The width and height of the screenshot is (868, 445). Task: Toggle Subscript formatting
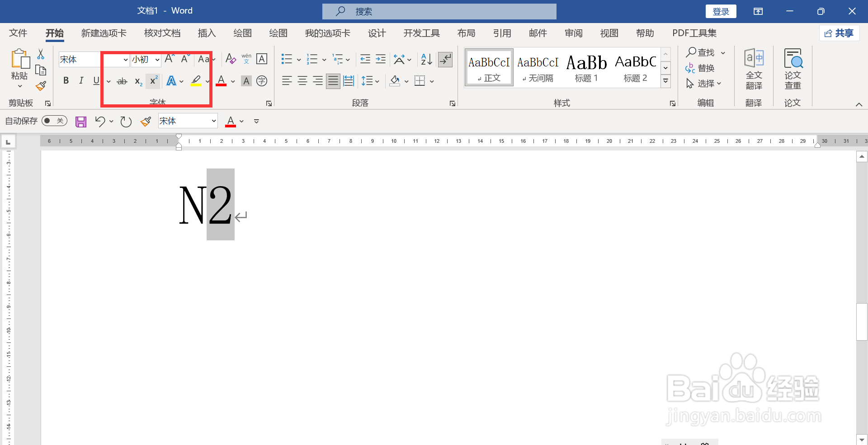click(138, 81)
